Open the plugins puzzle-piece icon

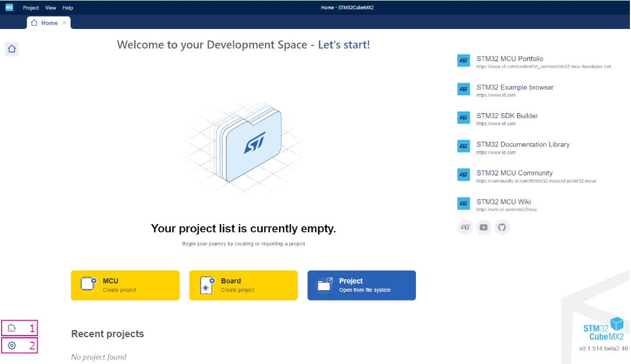[11, 328]
